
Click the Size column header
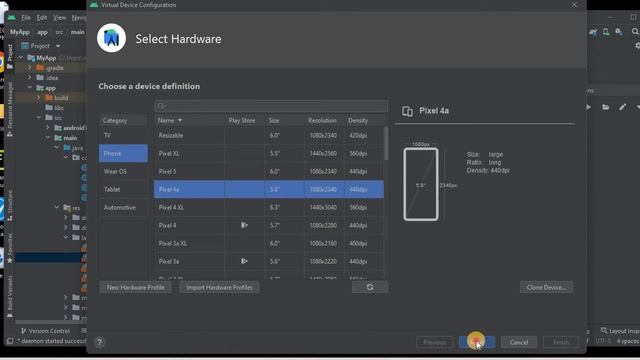284,120
